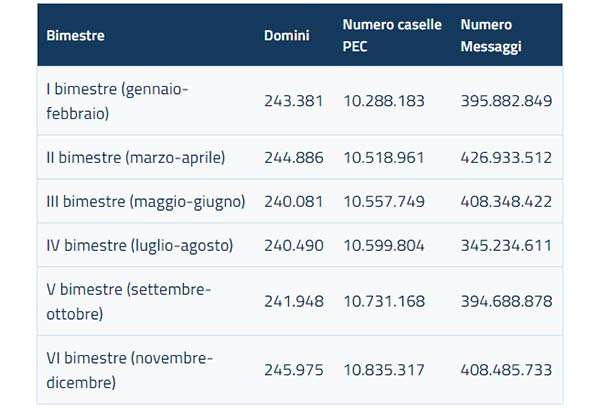Viewport: 600px width, 410px height.
Task: Click the PEC value 10.557.749
Action: click(x=384, y=201)
